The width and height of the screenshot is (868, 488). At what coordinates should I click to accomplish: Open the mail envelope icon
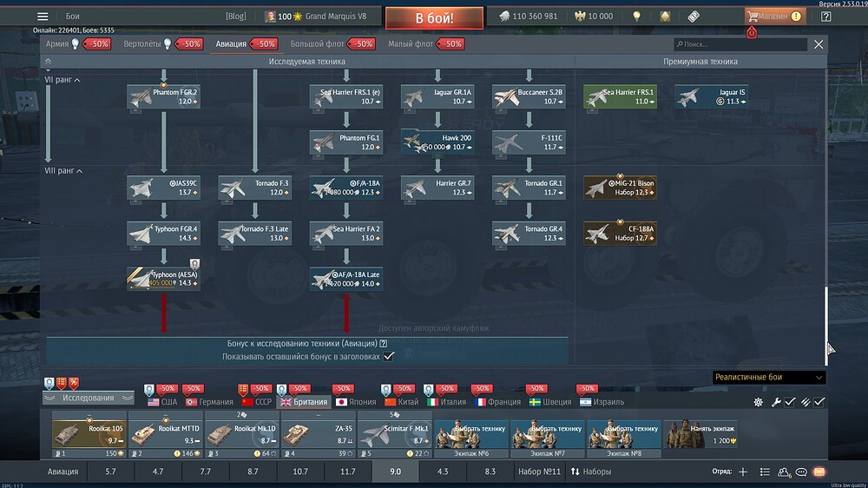pos(819,472)
